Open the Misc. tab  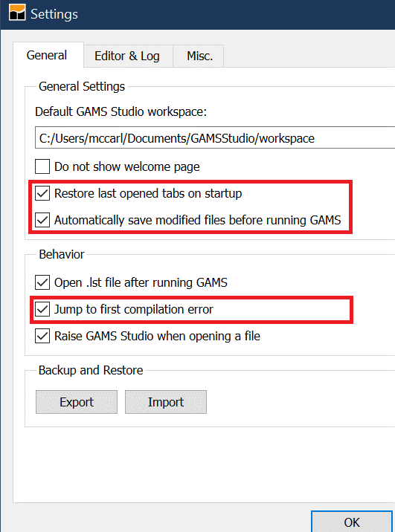point(199,56)
